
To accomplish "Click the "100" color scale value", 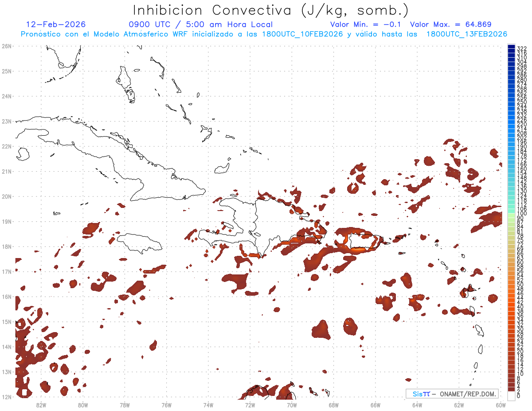I will pyautogui.click(x=522, y=214).
